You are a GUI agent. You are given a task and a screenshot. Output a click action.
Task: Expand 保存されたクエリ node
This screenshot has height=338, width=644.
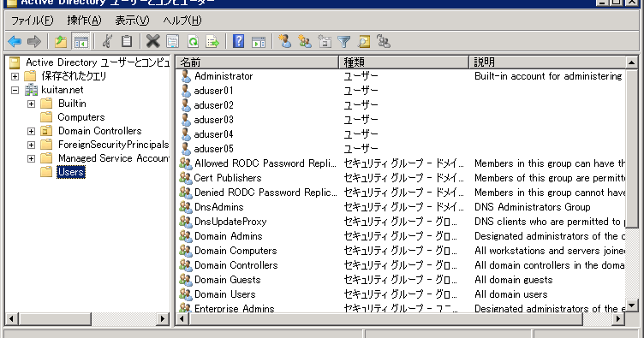point(15,76)
